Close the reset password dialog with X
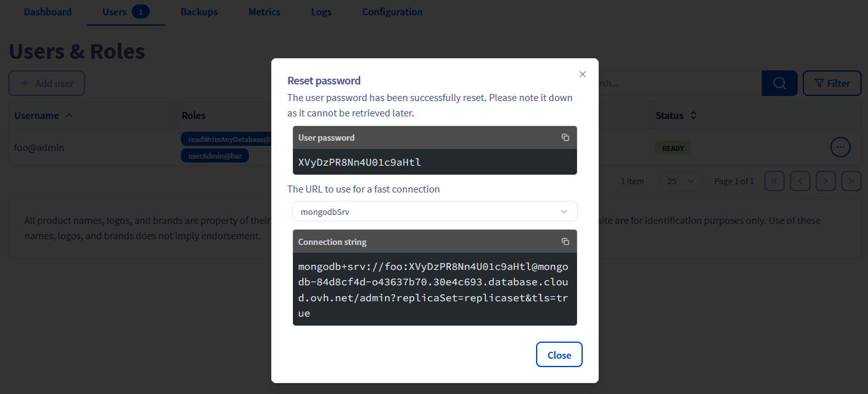This screenshot has height=394, width=868. [x=583, y=74]
